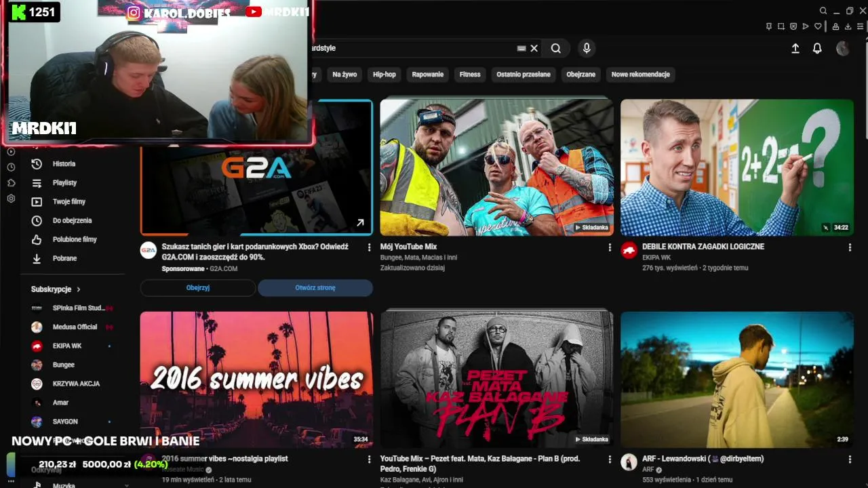868x488 pixels.
Task: Open options menu for 2016 summer vibes
Action: pos(369,460)
